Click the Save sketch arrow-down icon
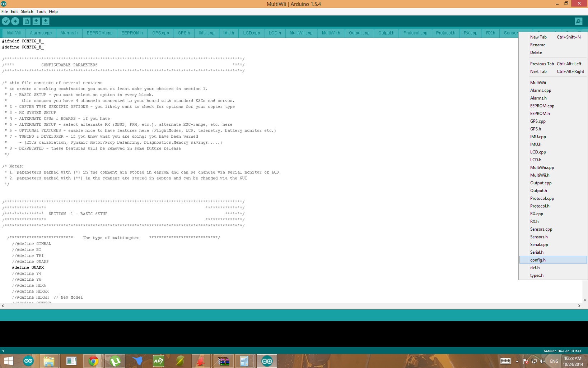Image resolution: width=588 pixels, height=368 pixels. 46,21
